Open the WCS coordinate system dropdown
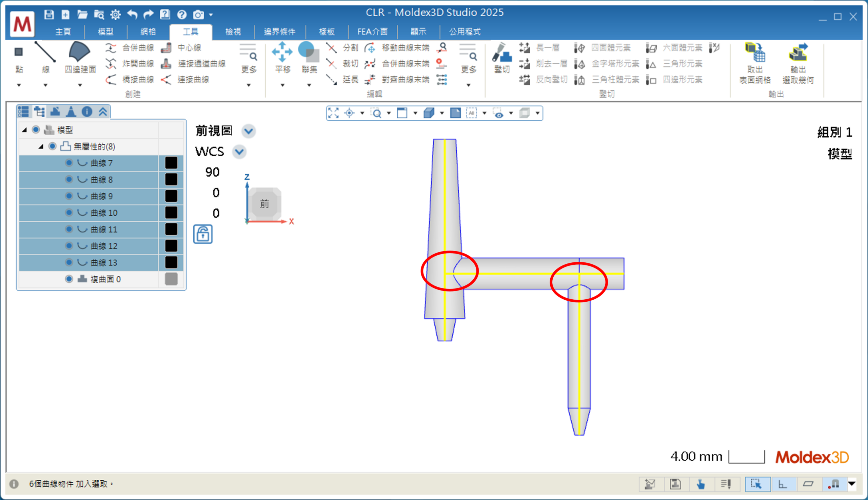This screenshot has height=500, width=868. point(239,152)
